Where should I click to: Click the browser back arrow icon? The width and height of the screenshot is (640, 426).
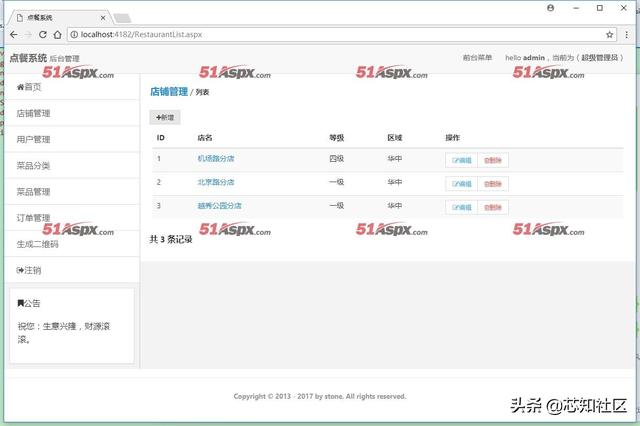[x=13, y=35]
